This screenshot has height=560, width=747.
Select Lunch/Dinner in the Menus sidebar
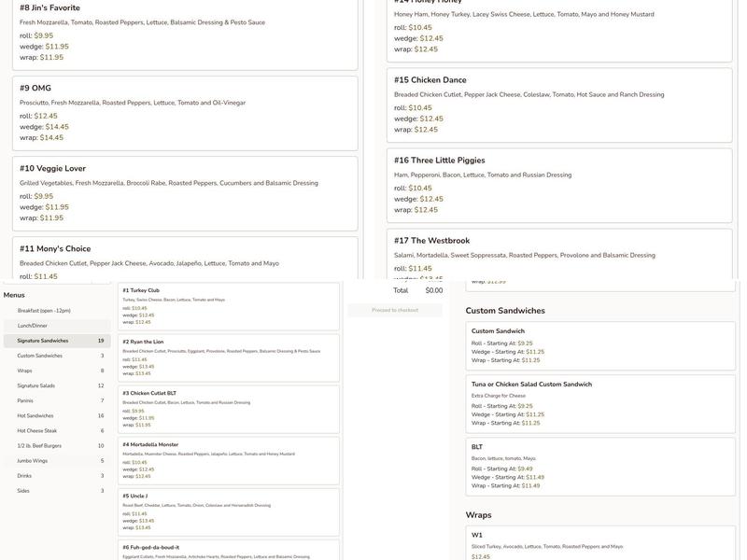click(33, 326)
